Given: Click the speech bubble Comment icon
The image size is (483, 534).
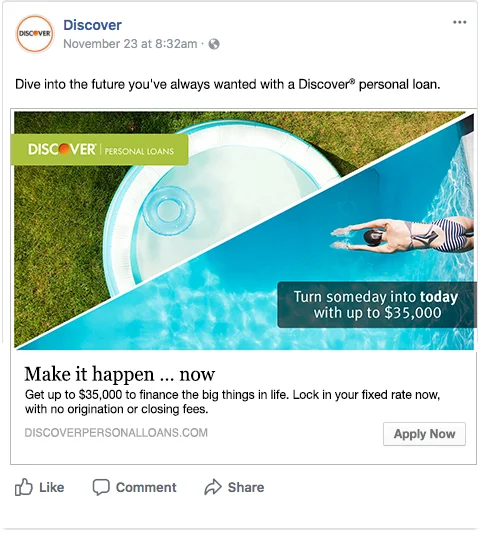Looking at the screenshot, I should point(101,487).
